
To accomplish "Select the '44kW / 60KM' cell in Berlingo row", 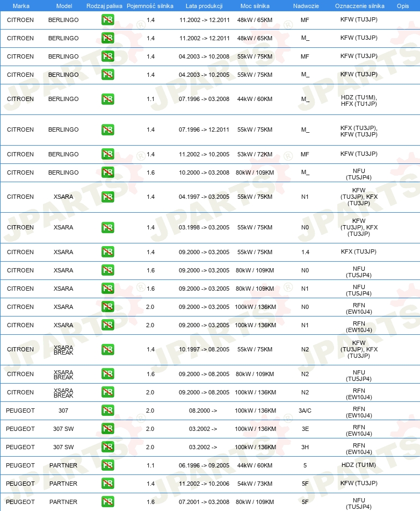I will click(x=255, y=99).
